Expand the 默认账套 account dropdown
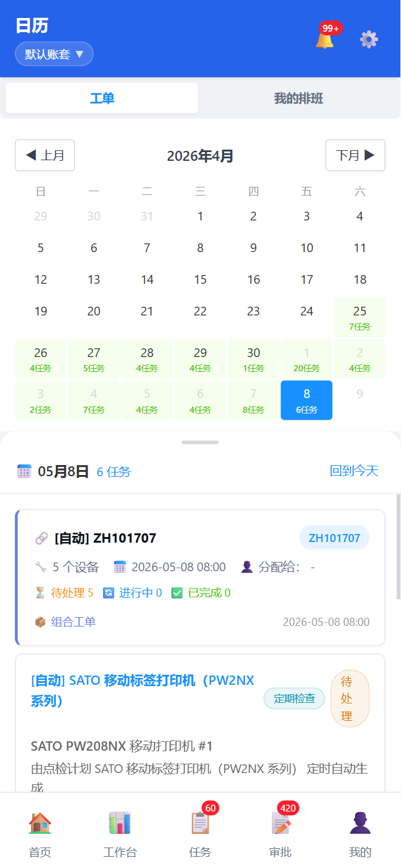Screen dimensions: 401x868 click(x=54, y=54)
